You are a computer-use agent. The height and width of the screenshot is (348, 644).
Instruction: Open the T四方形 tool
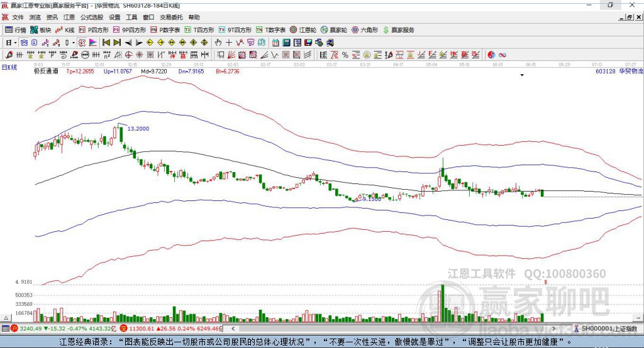click(199, 30)
